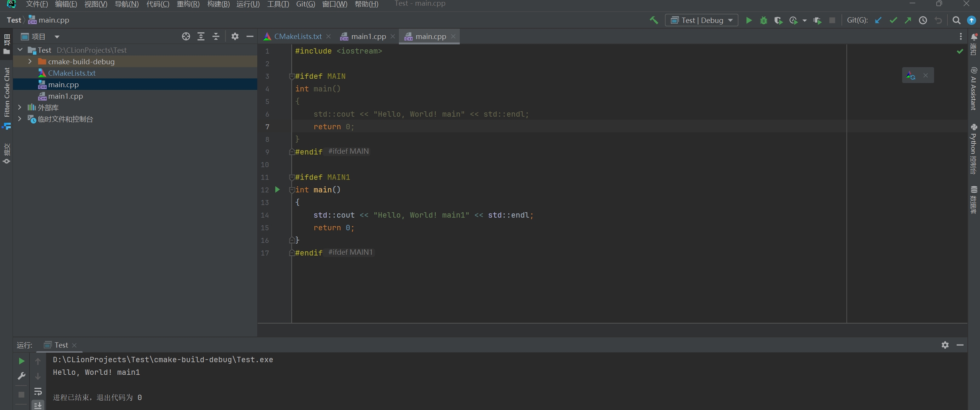The height and width of the screenshot is (410, 980).
Task: Open search everywhere magnifier icon
Action: point(956,20)
